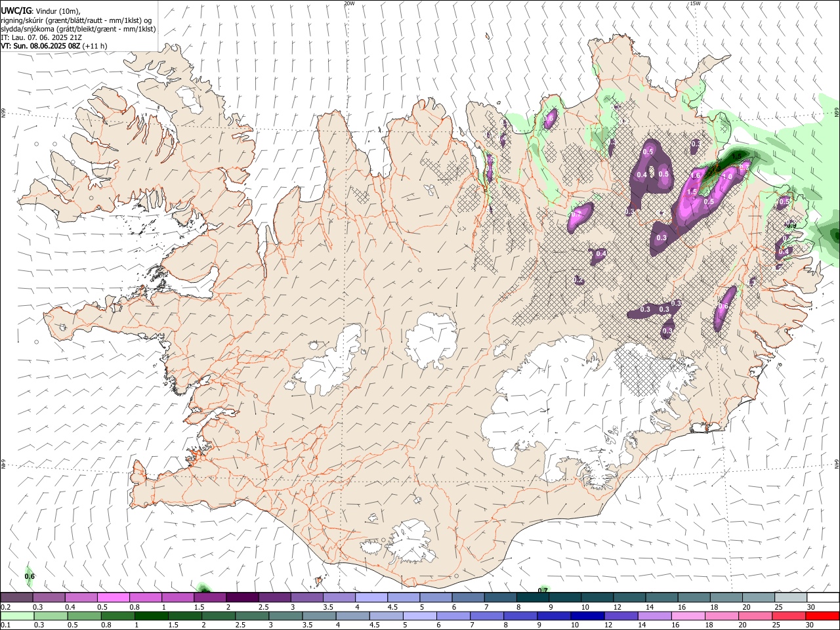Select the pale lavender 4 swatch, top row
The height and width of the screenshot is (630, 840).
[371, 598]
